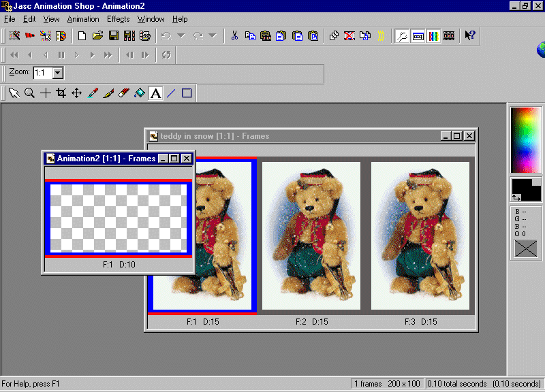The width and height of the screenshot is (545, 392).
Task: Click the rainbow color picker palette
Action: click(x=525, y=140)
